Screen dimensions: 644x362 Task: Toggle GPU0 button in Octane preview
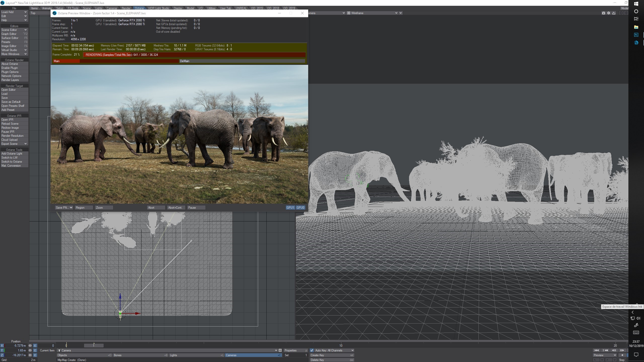(x=300, y=208)
